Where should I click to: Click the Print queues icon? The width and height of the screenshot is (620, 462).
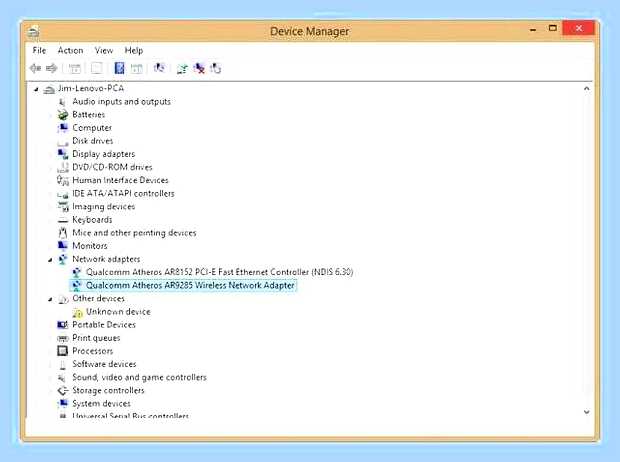(x=62, y=338)
